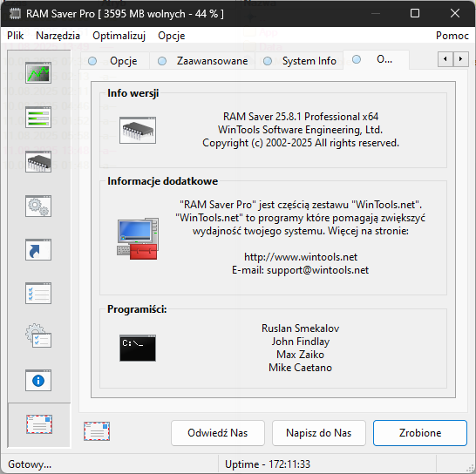Image resolution: width=476 pixels, height=474 pixels.
Task: Open the two gears settings sidebar icon
Action: pos(38,206)
